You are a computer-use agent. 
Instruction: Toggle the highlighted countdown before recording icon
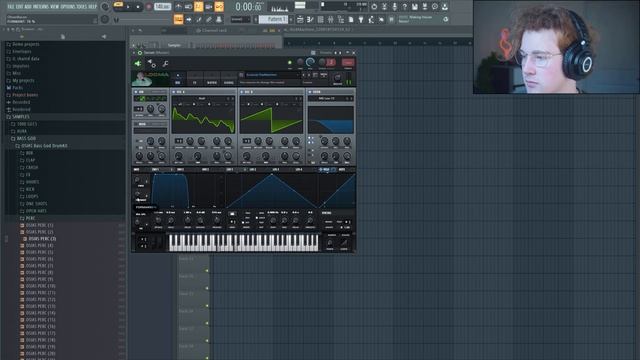tap(199, 7)
